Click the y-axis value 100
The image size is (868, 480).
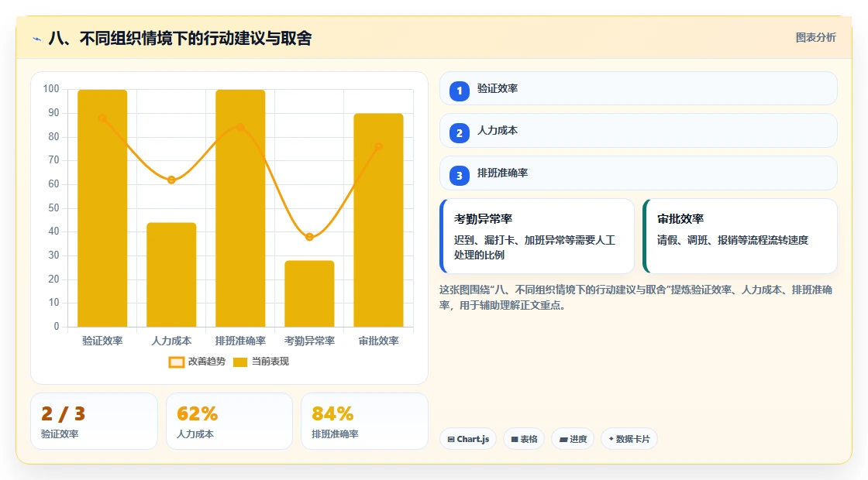tap(51, 88)
